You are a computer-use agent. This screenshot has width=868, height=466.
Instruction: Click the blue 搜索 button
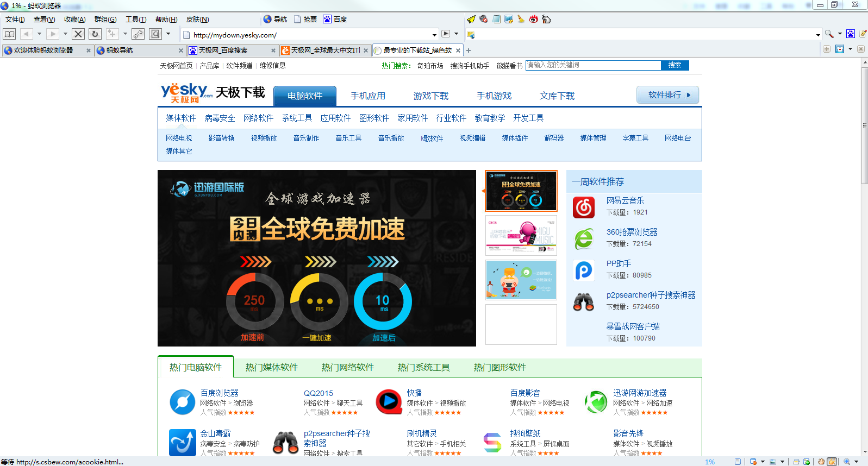click(675, 65)
